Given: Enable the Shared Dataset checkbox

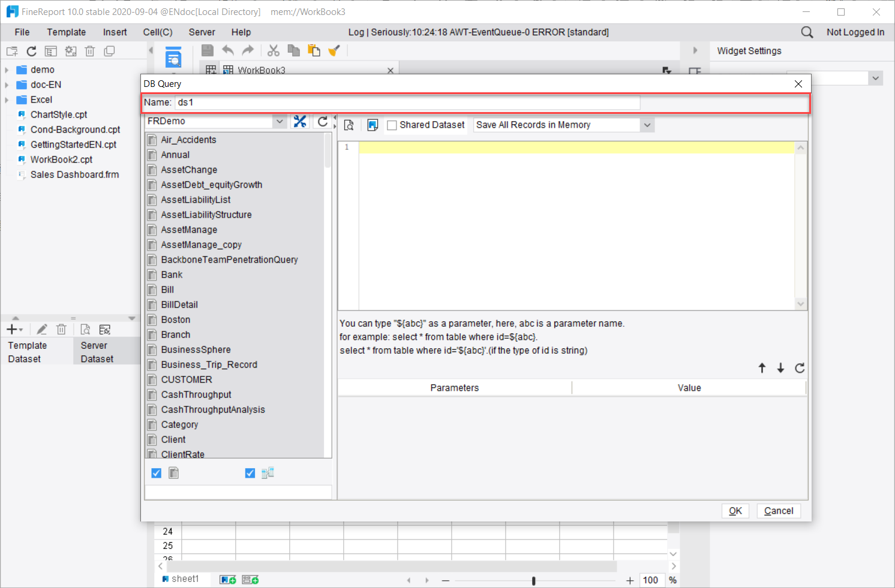Looking at the screenshot, I should tap(392, 125).
